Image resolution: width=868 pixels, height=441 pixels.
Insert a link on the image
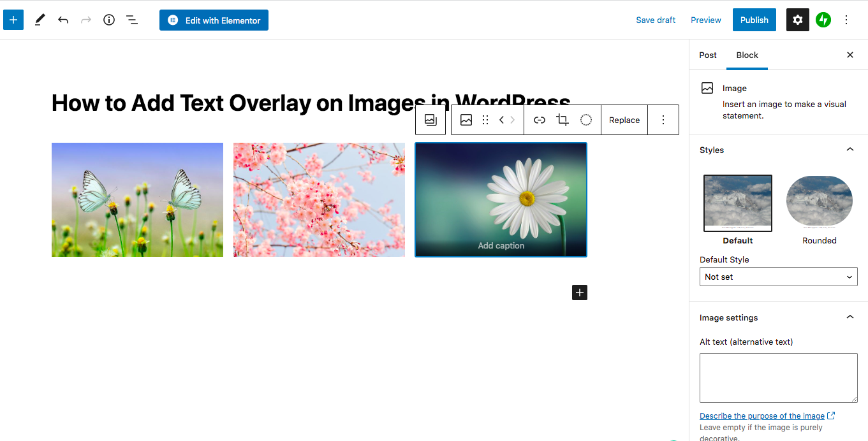click(x=540, y=120)
